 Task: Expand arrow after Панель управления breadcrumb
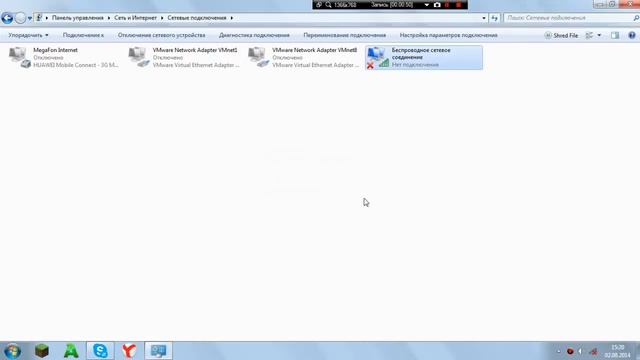pos(109,18)
